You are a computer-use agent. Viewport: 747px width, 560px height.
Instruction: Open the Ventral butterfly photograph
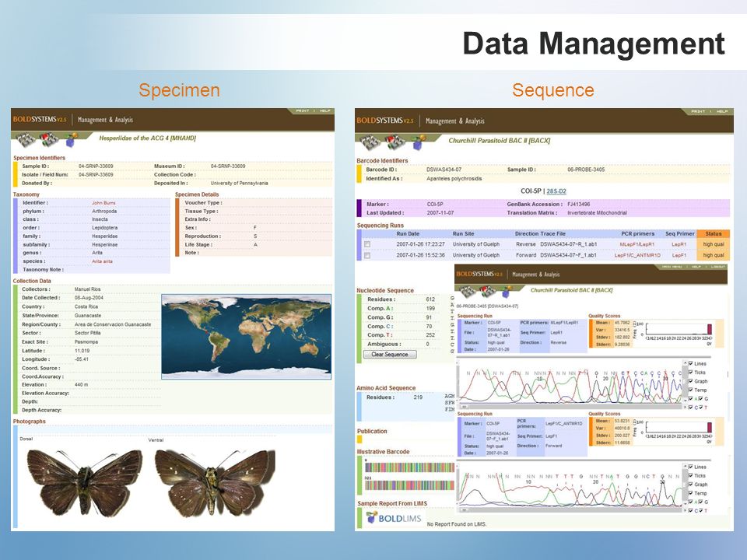pos(215,482)
